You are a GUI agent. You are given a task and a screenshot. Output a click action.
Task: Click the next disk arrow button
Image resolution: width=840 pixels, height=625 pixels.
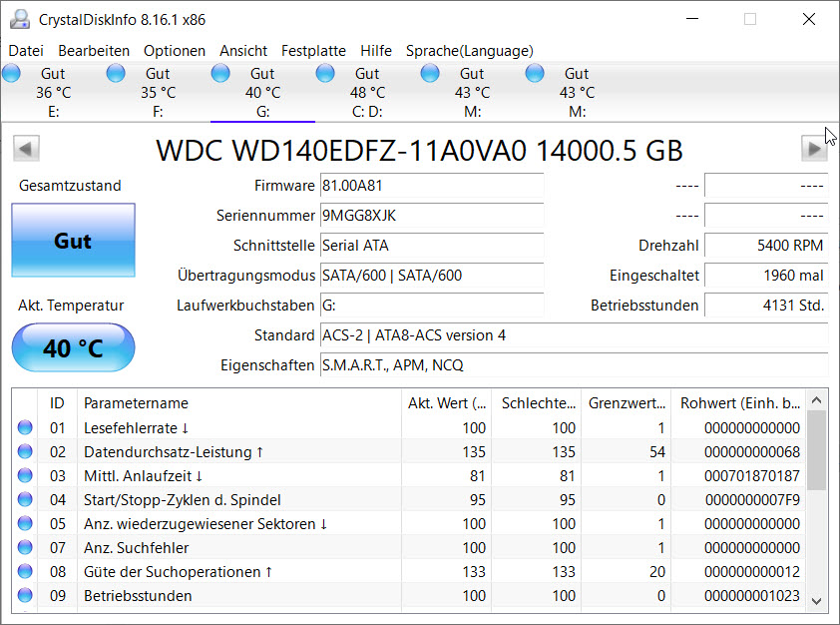pyautogui.click(x=814, y=149)
